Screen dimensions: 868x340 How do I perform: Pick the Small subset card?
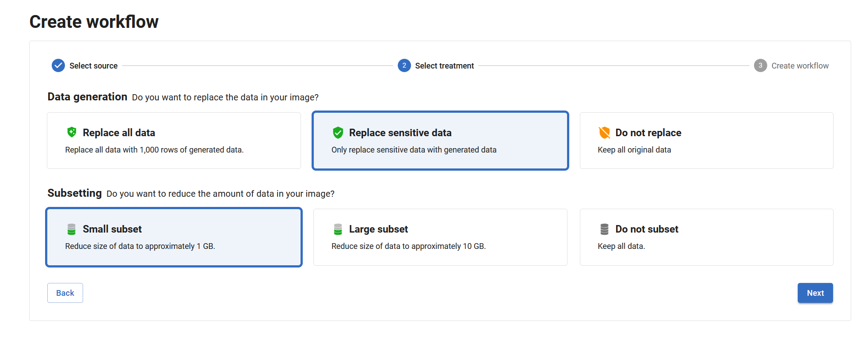174,237
